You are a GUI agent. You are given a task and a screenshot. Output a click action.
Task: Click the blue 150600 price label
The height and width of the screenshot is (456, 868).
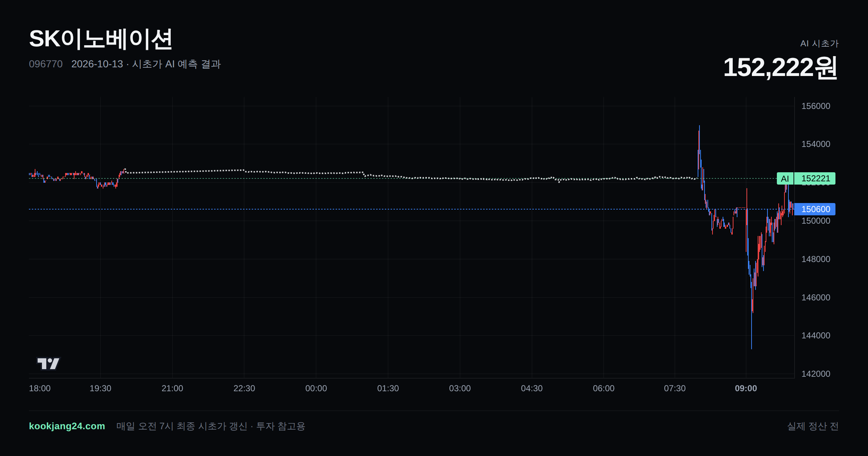815,209
